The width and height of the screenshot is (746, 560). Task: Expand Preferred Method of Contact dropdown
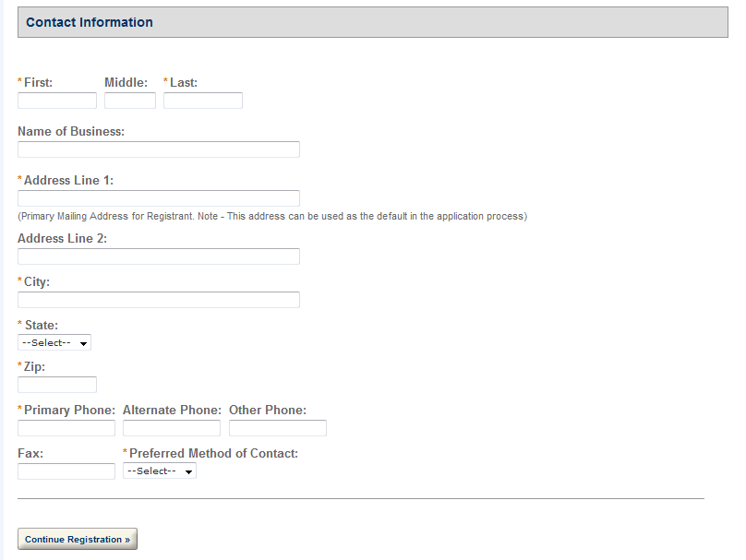(x=159, y=471)
